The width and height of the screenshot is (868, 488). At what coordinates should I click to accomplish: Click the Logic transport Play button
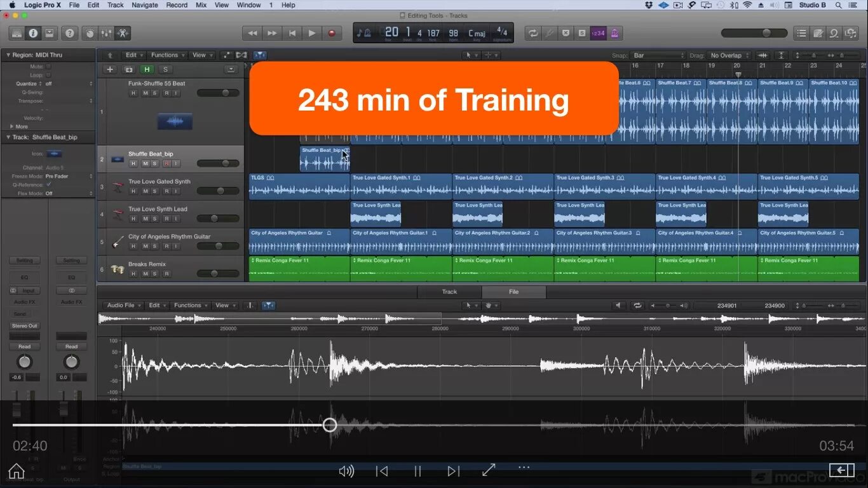click(311, 33)
